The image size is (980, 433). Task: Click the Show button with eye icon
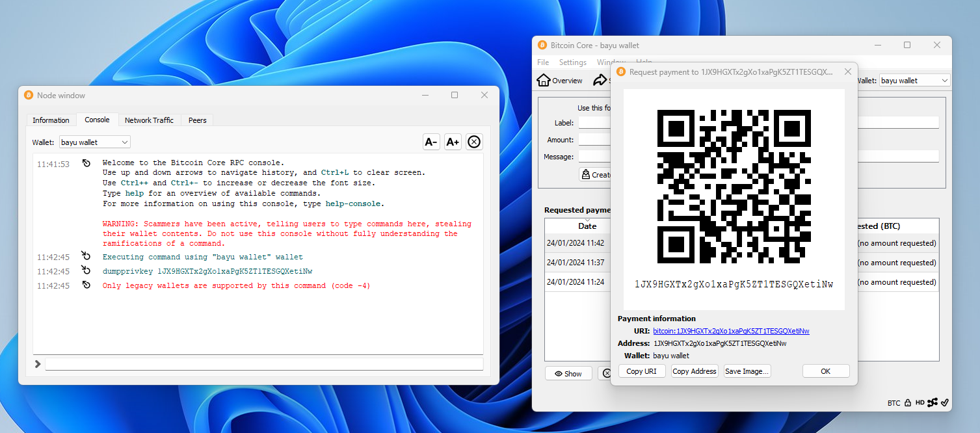[568, 373]
